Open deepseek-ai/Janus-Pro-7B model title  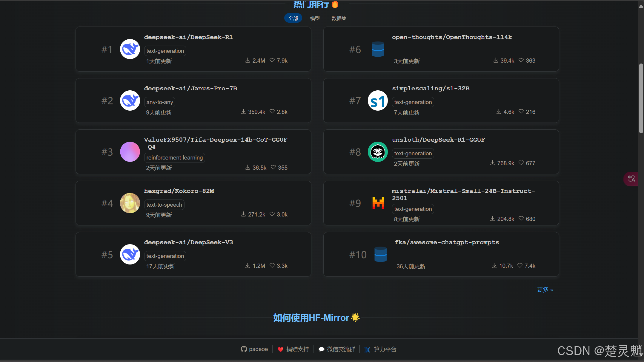pos(190,88)
